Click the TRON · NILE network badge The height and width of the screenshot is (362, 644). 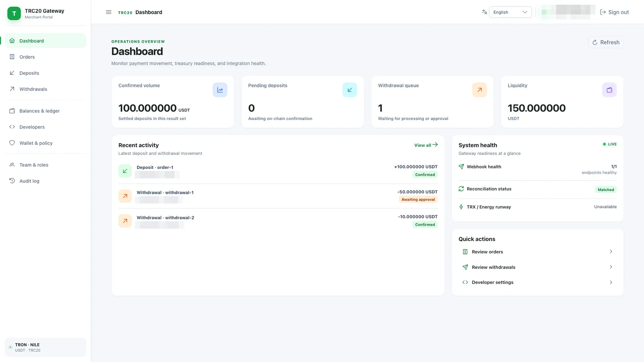(45, 347)
